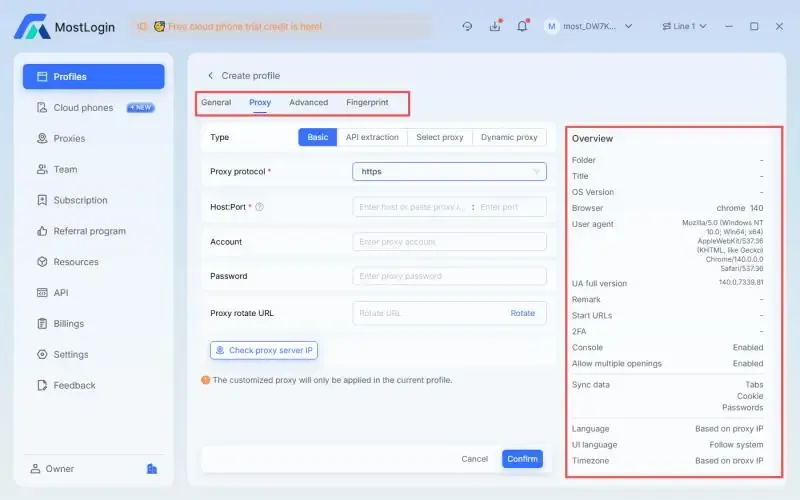Image resolution: width=800 pixels, height=500 pixels.
Task: Select the Basic proxy type
Action: click(317, 137)
